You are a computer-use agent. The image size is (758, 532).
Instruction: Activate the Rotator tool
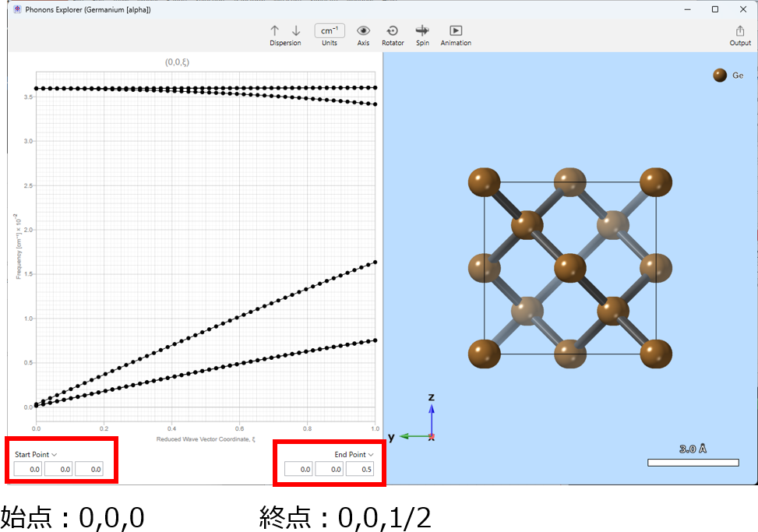[x=393, y=30]
